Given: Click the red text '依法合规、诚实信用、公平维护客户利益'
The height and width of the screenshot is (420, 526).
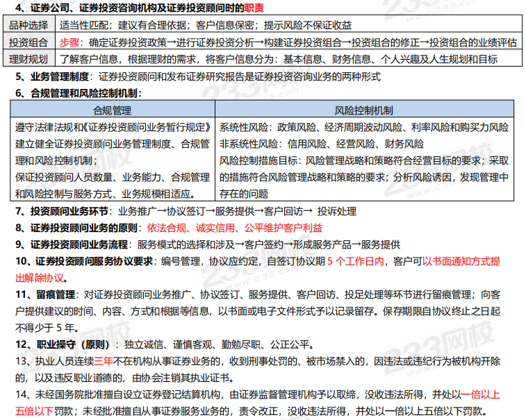Looking at the screenshot, I should [x=234, y=228].
